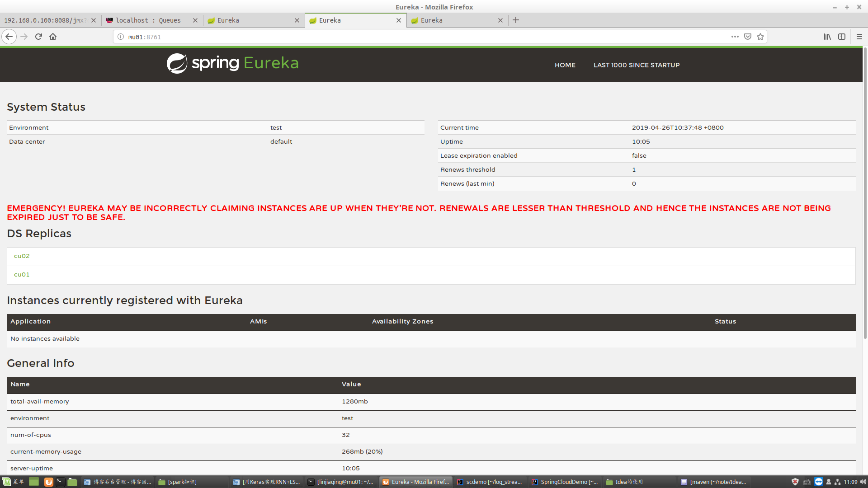Switch to the localhost : Queues tab

[x=148, y=20]
